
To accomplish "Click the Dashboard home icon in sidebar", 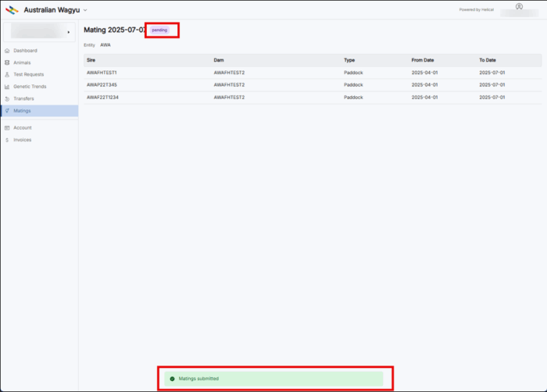I will [7, 51].
